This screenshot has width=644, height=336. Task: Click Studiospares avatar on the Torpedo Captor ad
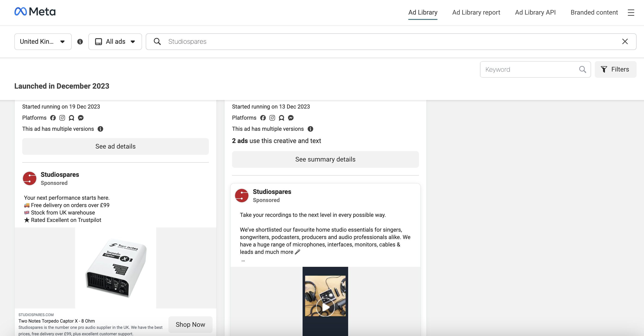click(30, 178)
